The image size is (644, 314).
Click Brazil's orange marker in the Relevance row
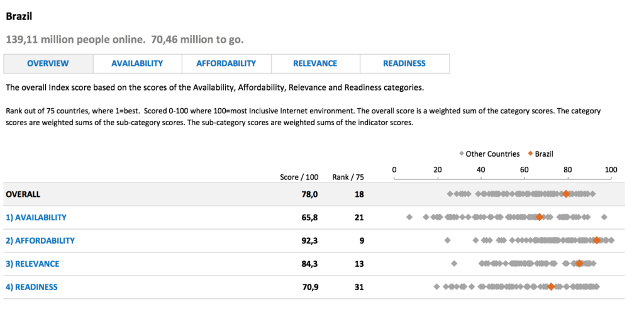coord(579,264)
